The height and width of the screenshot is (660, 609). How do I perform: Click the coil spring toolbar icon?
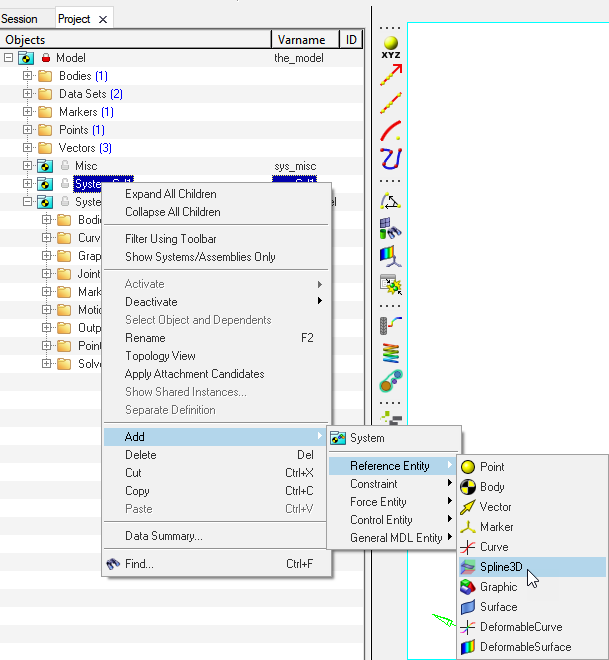pos(390,352)
